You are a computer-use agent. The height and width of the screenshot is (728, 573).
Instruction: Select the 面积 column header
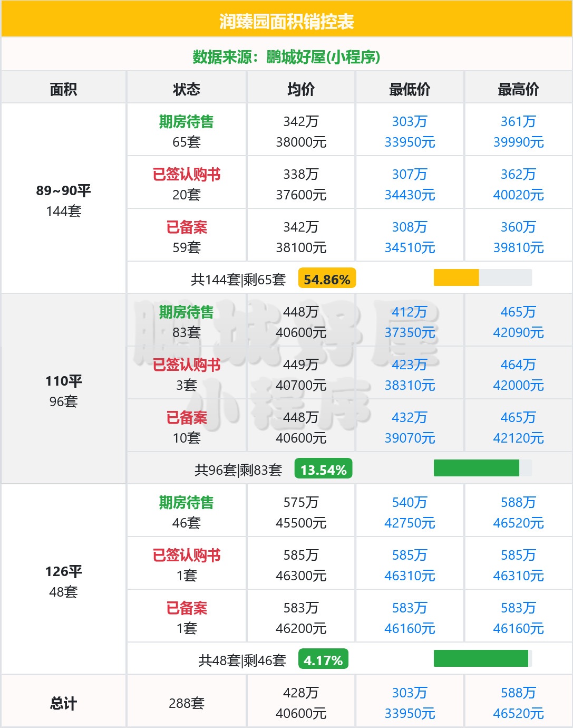tap(63, 89)
